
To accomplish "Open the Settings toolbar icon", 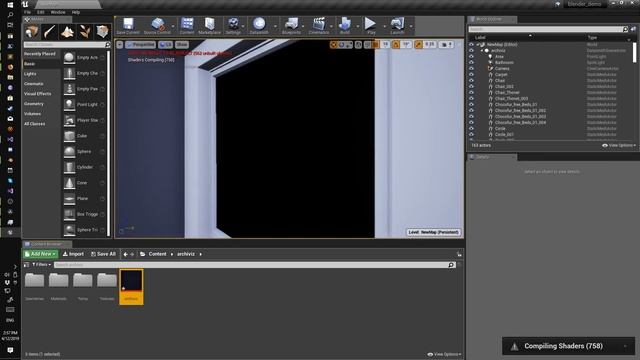I will point(233,24).
